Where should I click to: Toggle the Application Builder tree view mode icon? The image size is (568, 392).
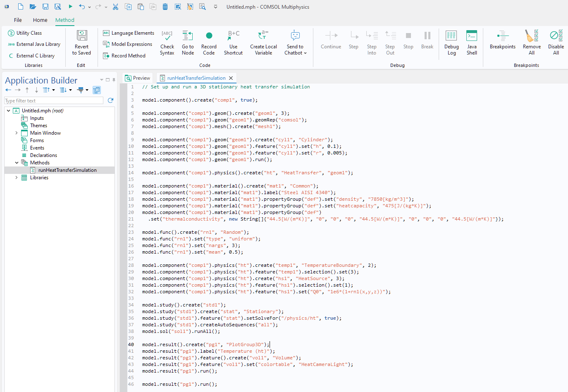[97, 90]
